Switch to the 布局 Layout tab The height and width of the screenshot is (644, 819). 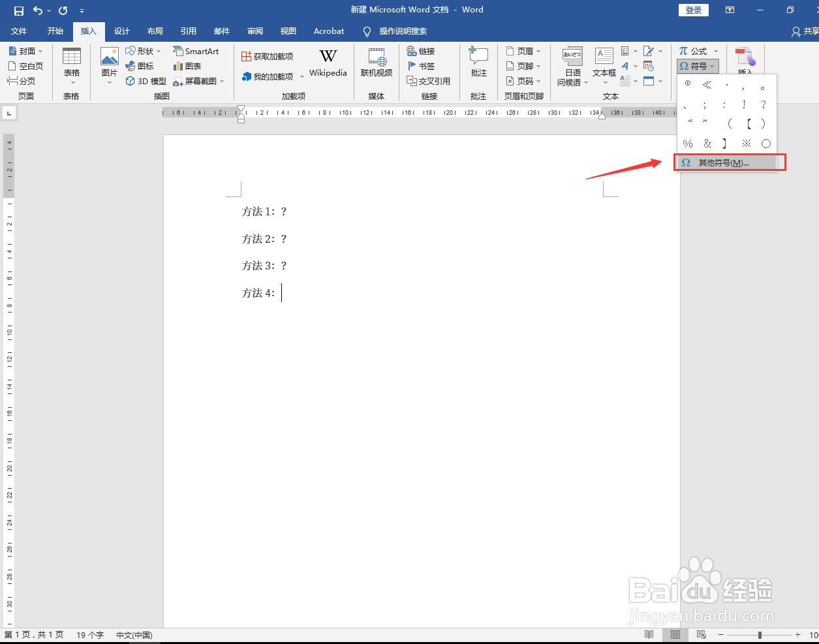155,31
